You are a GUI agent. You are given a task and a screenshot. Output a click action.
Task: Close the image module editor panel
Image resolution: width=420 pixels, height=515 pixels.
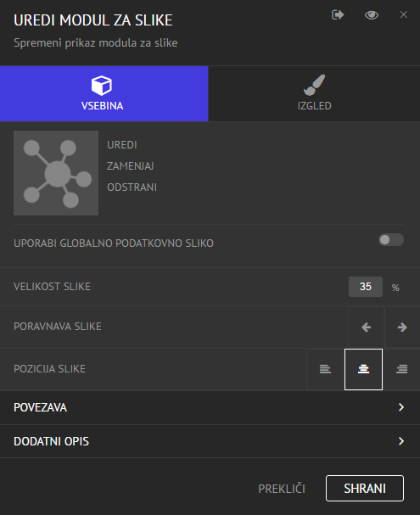[404, 14]
